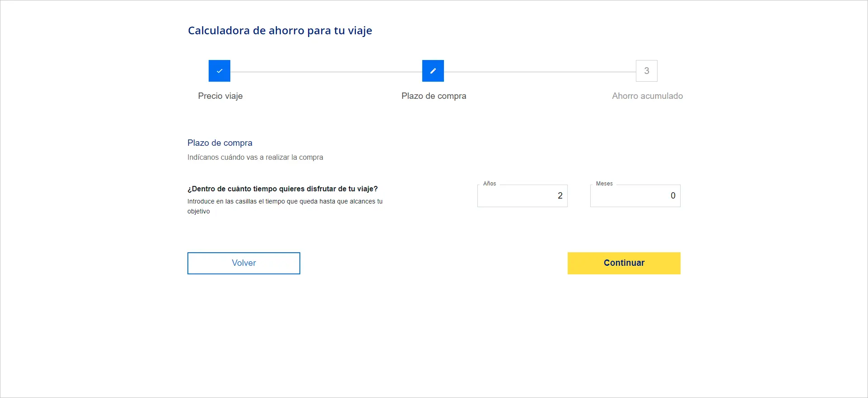Click the completed step checkmark icon
Screen dimensions: 868x398
(219, 71)
